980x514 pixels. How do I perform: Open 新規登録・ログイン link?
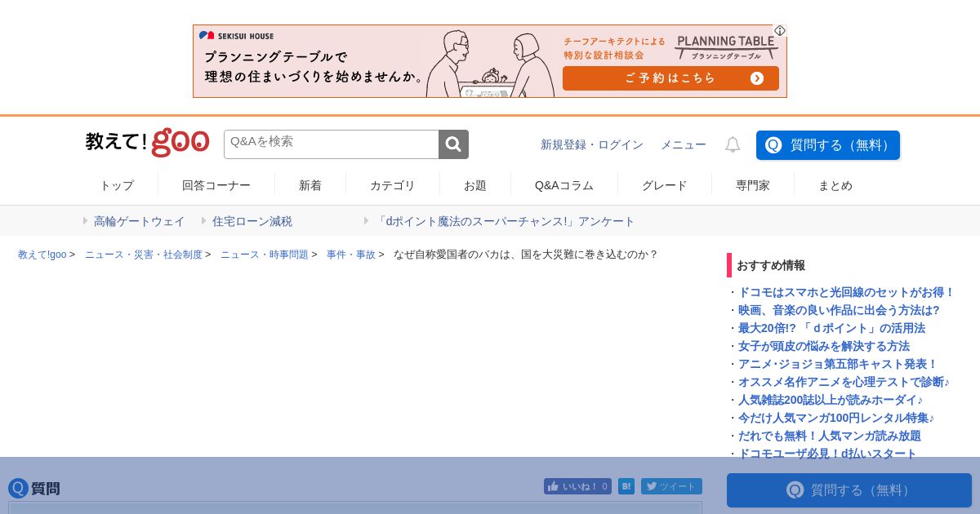592,144
